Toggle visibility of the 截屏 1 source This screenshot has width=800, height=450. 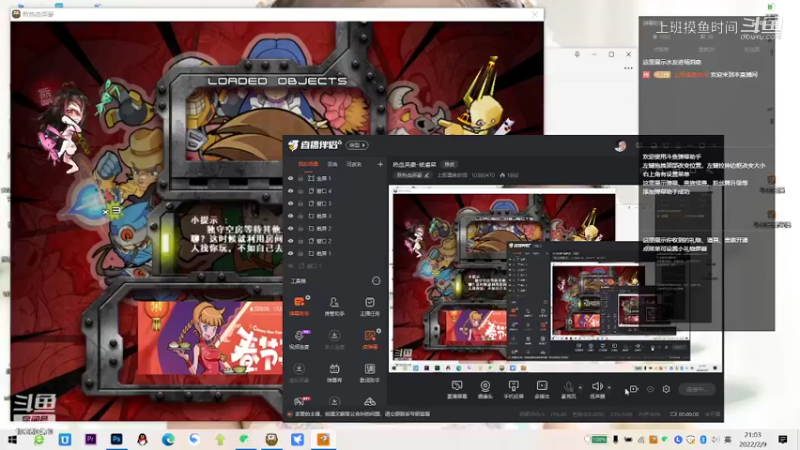(291, 254)
